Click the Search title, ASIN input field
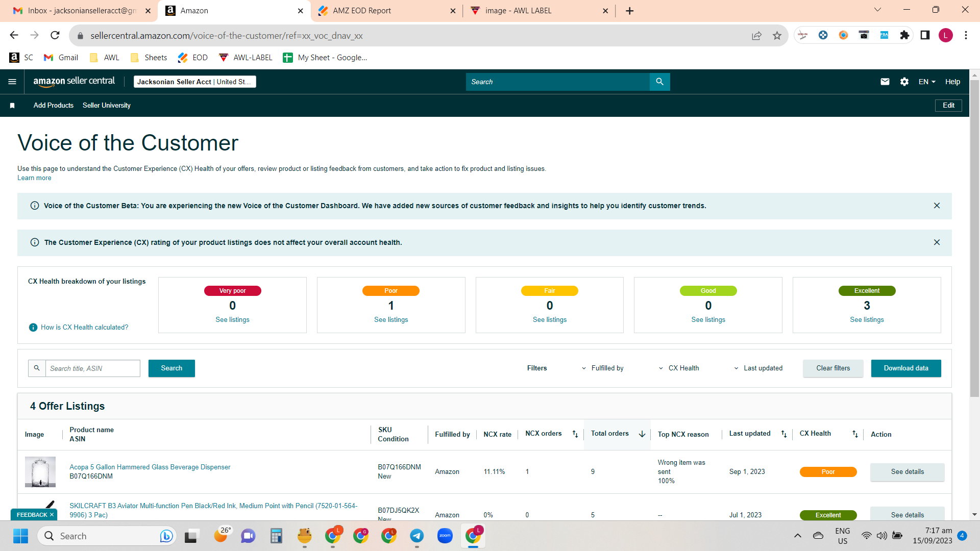Image resolution: width=980 pixels, height=551 pixels. (x=92, y=368)
